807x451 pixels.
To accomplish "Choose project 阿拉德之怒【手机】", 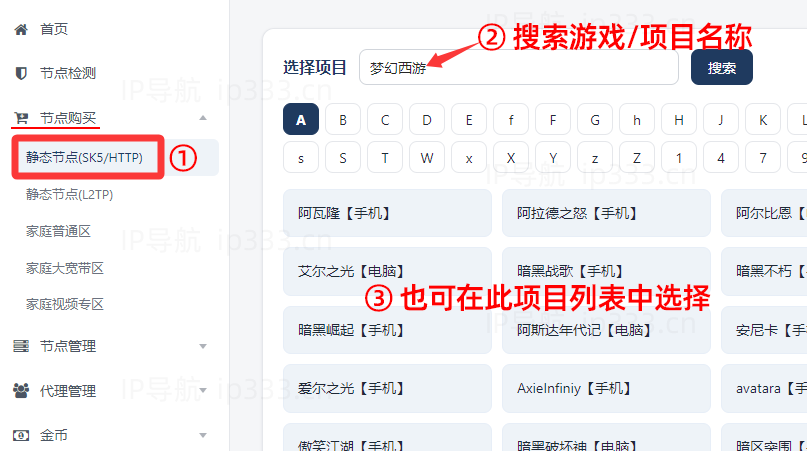I will click(606, 213).
